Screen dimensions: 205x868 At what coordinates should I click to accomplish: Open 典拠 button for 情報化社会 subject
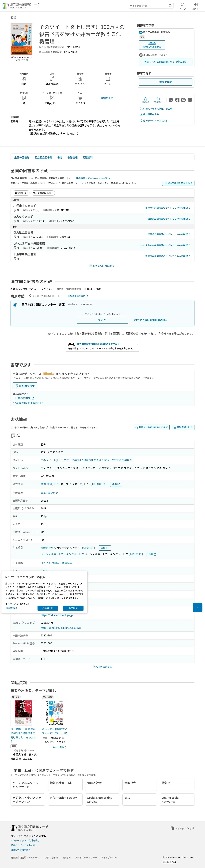105,548
